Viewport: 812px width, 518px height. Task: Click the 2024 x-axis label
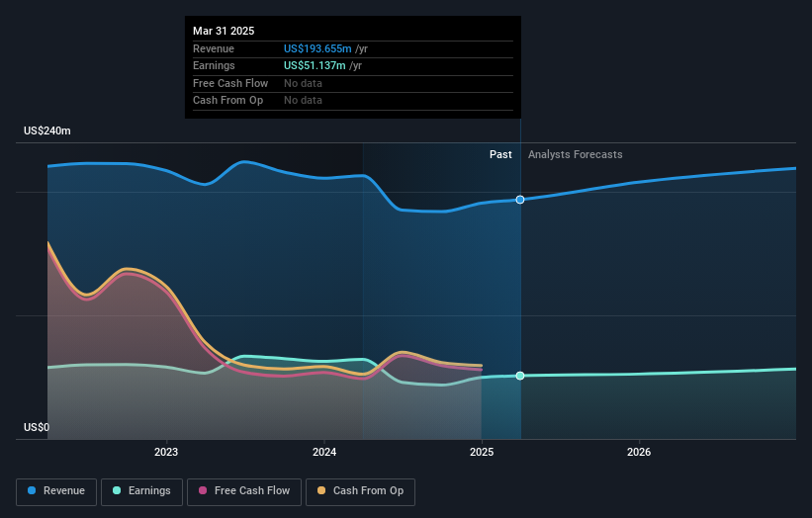(324, 453)
